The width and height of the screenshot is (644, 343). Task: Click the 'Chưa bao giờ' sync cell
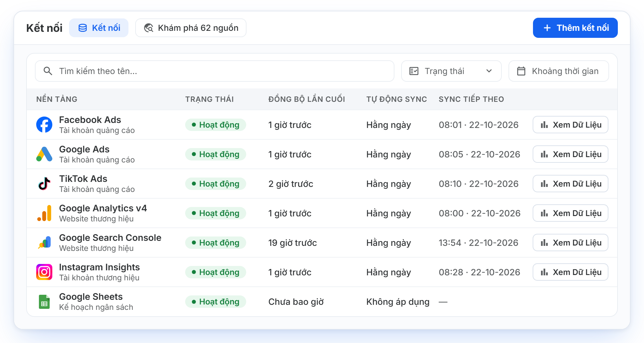click(x=296, y=302)
